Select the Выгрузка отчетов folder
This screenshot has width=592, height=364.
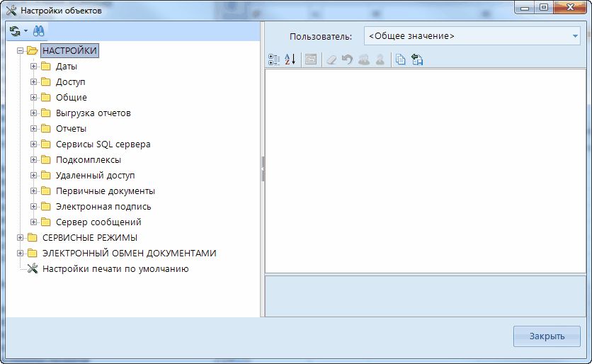pos(93,113)
